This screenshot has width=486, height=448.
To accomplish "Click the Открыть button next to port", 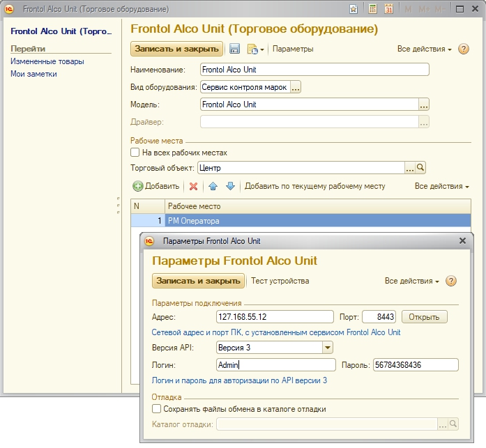I will 425,317.
